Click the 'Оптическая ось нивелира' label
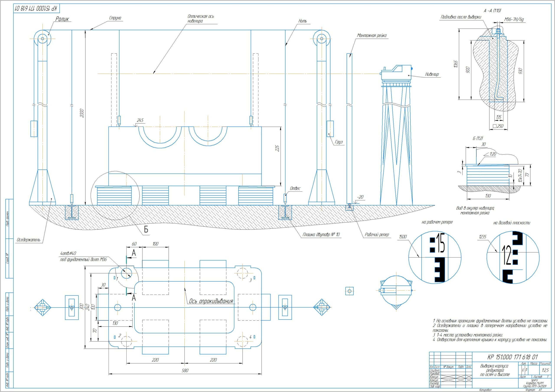Viewport: 555px width, 392px height. (x=201, y=19)
